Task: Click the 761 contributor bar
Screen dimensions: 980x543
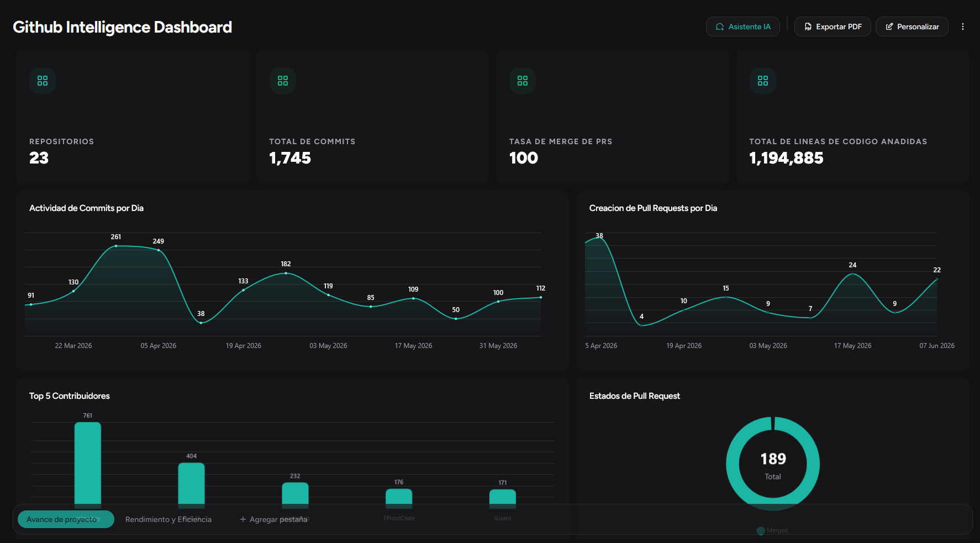Action: 88,465
